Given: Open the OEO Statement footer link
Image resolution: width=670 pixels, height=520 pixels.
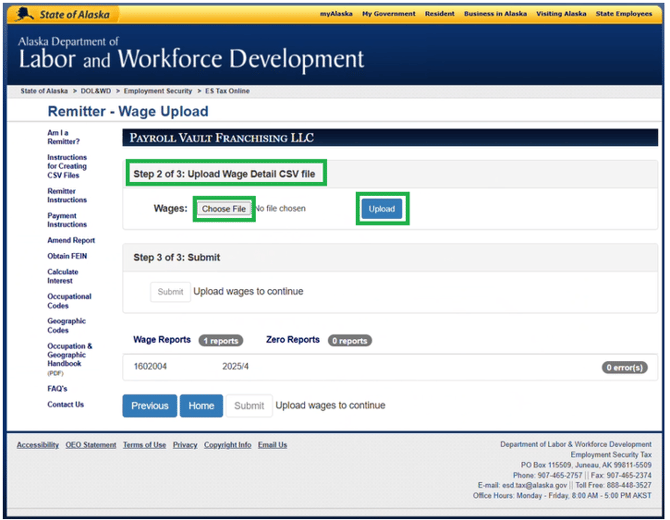Looking at the screenshot, I should point(91,445).
